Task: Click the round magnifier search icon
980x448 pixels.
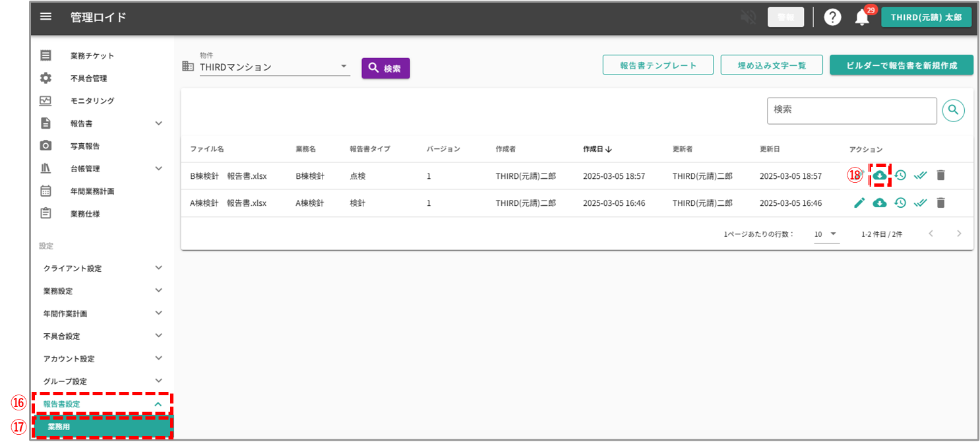Action: [x=954, y=110]
